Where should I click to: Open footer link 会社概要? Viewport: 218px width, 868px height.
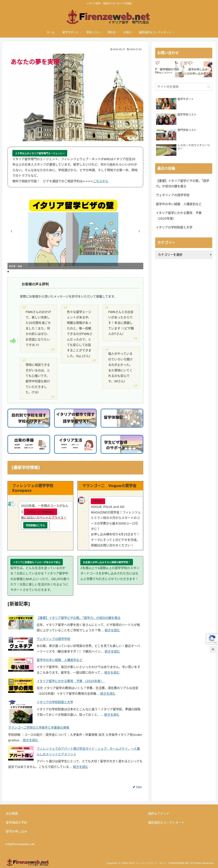coord(12,813)
